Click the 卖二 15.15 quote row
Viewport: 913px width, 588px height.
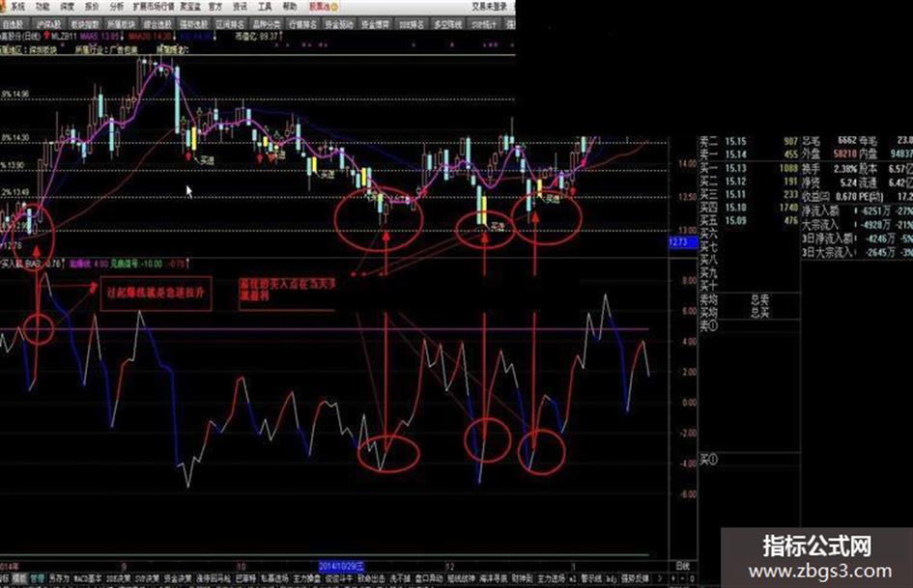click(x=748, y=141)
